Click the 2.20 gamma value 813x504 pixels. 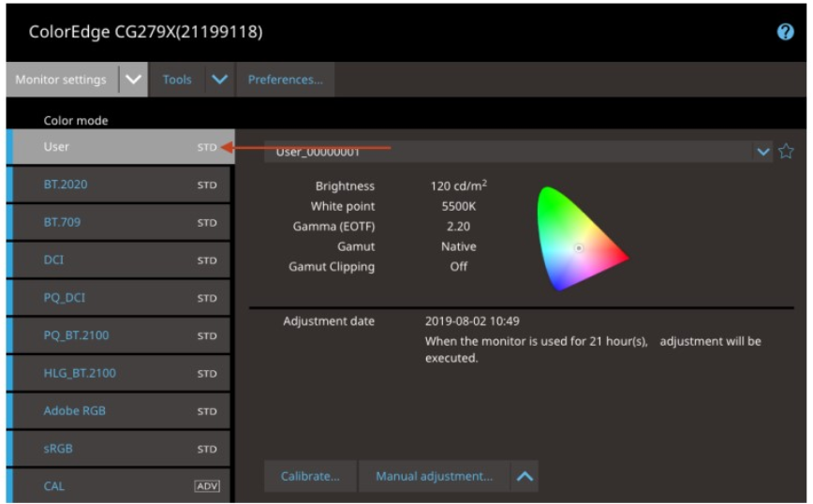tap(458, 227)
